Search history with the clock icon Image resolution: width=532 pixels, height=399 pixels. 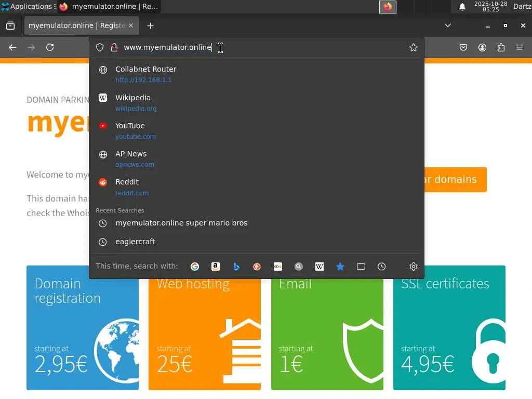(382, 267)
